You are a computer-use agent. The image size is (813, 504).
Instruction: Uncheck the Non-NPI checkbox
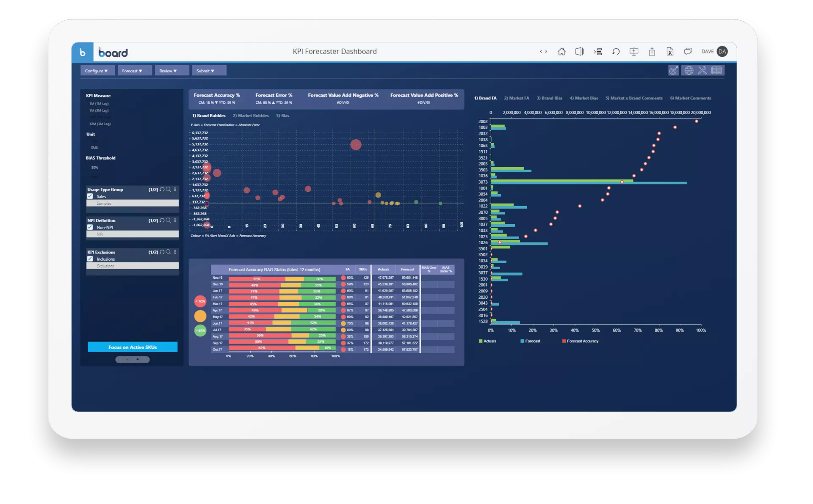click(90, 227)
